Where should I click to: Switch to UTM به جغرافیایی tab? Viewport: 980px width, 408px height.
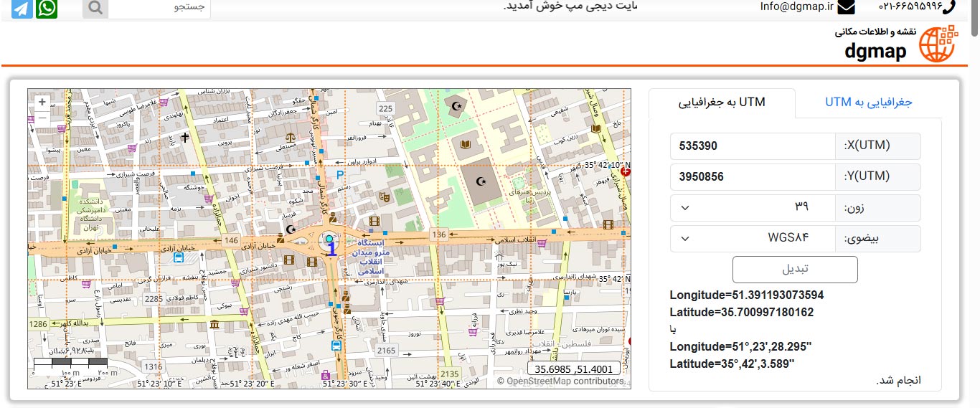pyautogui.click(x=722, y=103)
